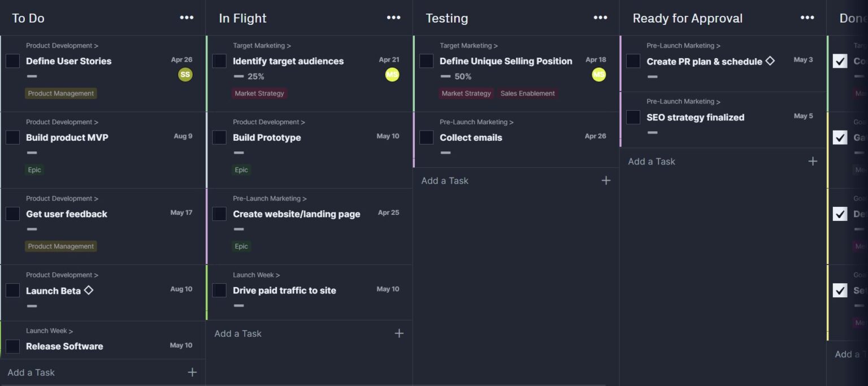Open the Product Development breadcrumb above Define User Stories
The image size is (868, 386).
click(x=59, y=45)
